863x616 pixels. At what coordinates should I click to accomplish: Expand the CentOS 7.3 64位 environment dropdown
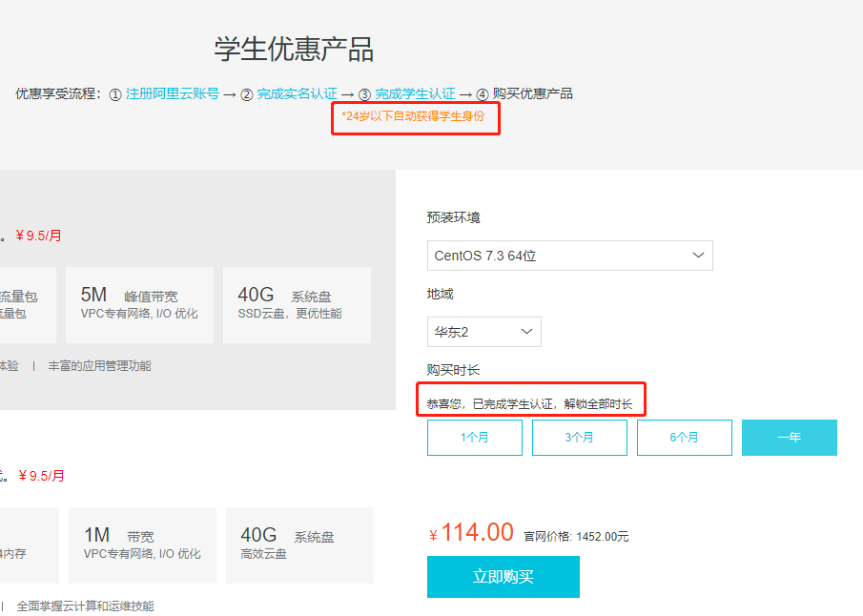point(569,256)
